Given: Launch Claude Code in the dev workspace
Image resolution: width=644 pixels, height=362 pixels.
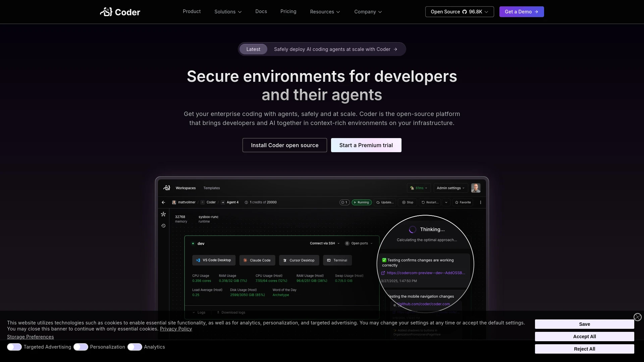Looking at the screenshot, I should [x=257, y=260].
